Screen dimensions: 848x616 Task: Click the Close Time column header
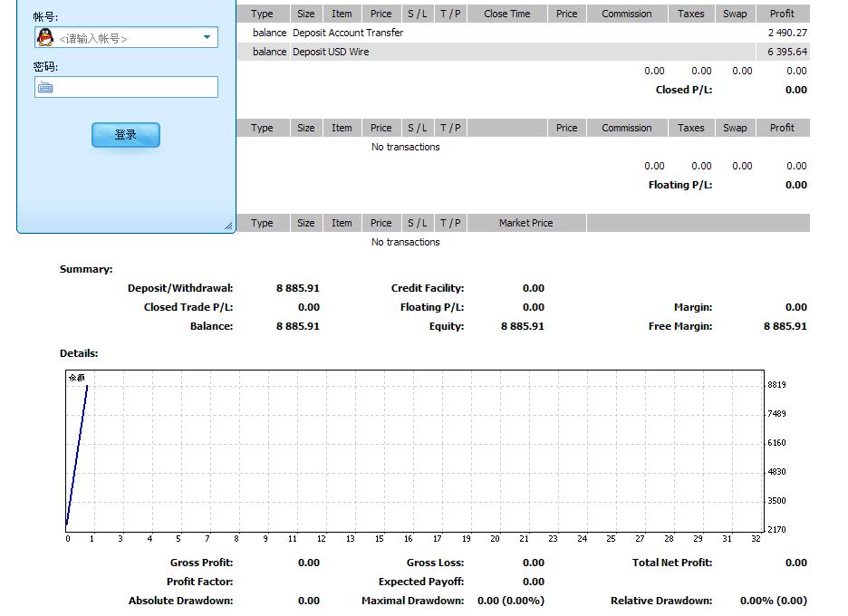click(x=506, y=14)
